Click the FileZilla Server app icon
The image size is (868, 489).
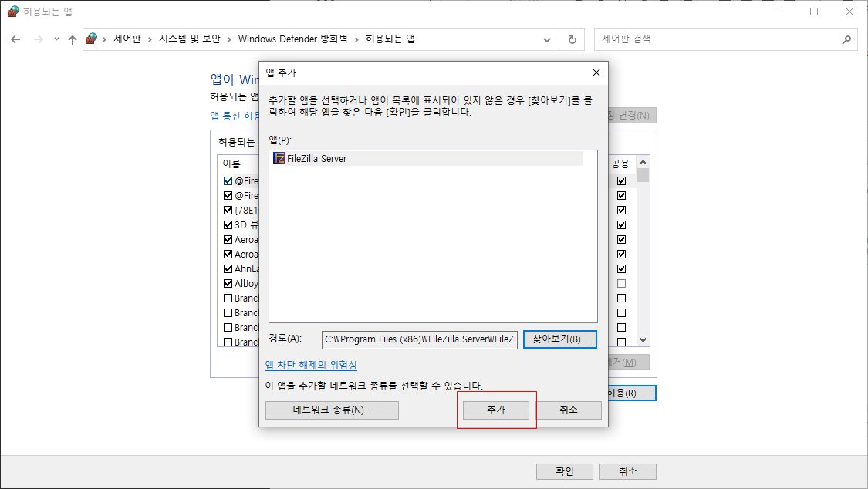point(279,158)
